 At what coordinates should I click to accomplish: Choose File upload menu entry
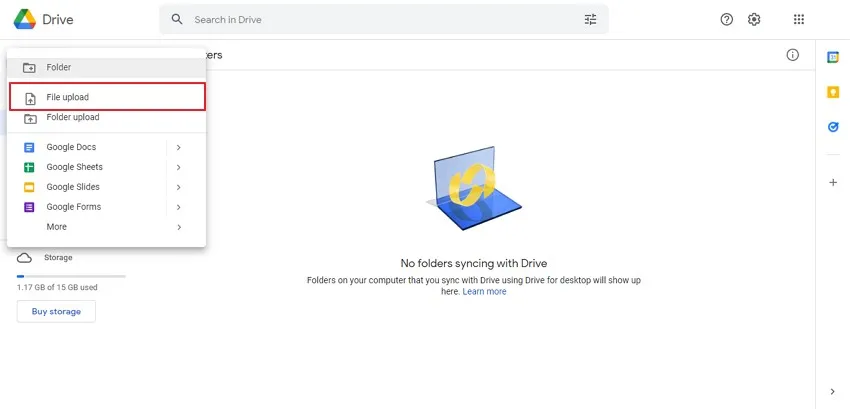pyautogui.click(x=107, y=97)
